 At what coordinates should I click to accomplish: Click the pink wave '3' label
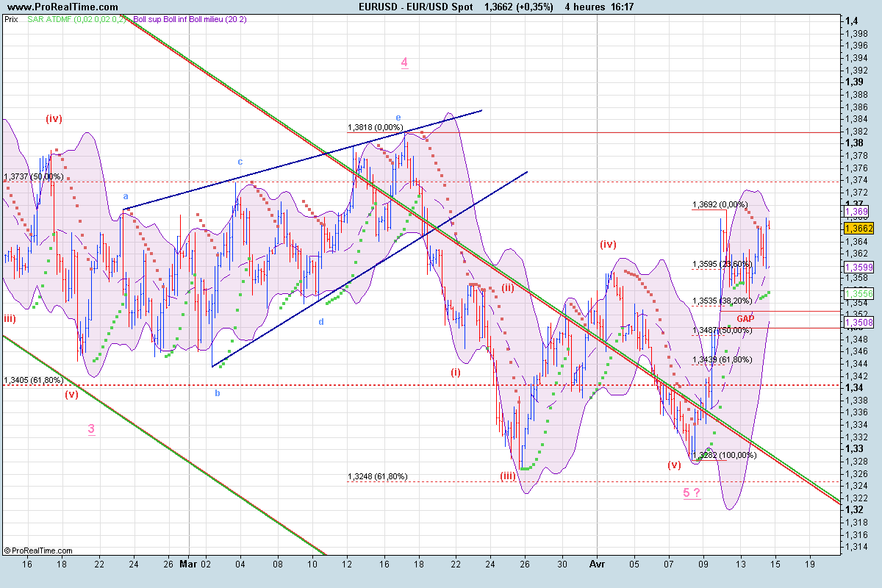(x=90, y=429)
